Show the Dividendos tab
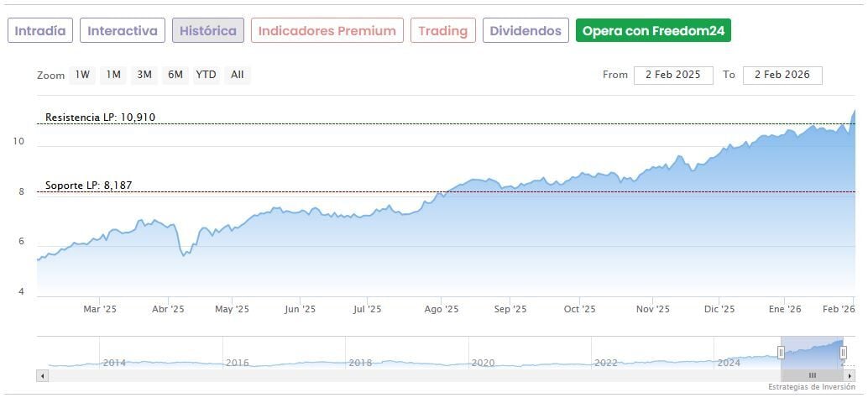Viewport: 868px width, 403px height. [x=526, y=31]
